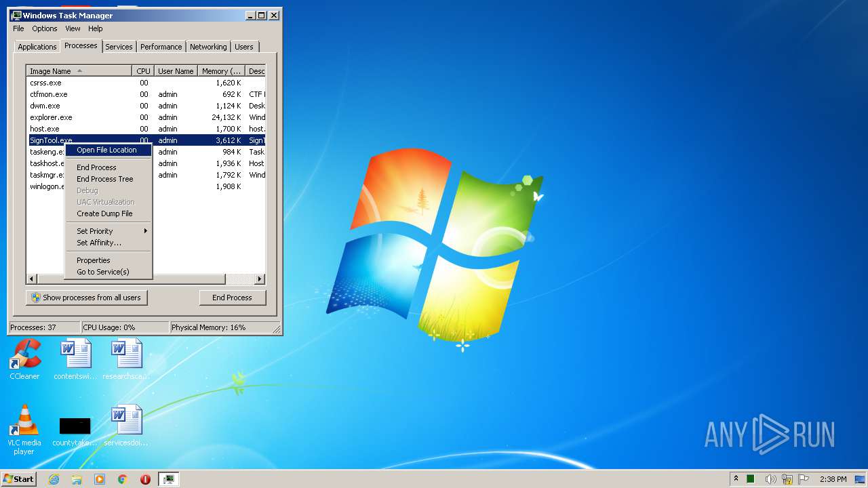
Task: Open the File menu in Task Manager
Action: click(18, 28)
